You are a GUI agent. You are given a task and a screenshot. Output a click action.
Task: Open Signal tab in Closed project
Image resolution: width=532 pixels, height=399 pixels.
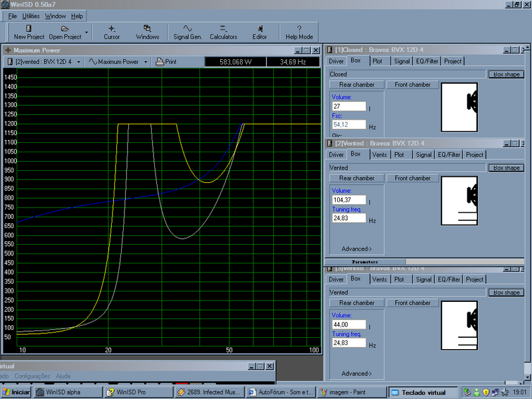click(x=402, y=61)
